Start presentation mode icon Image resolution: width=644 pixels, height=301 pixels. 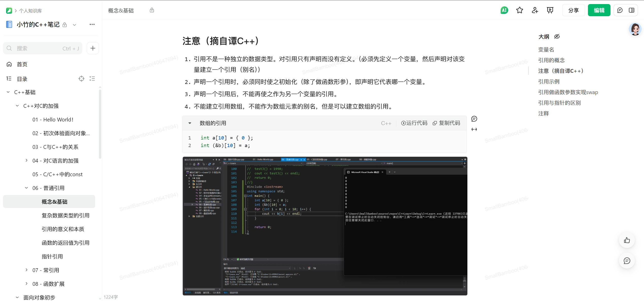coord(550,10)
